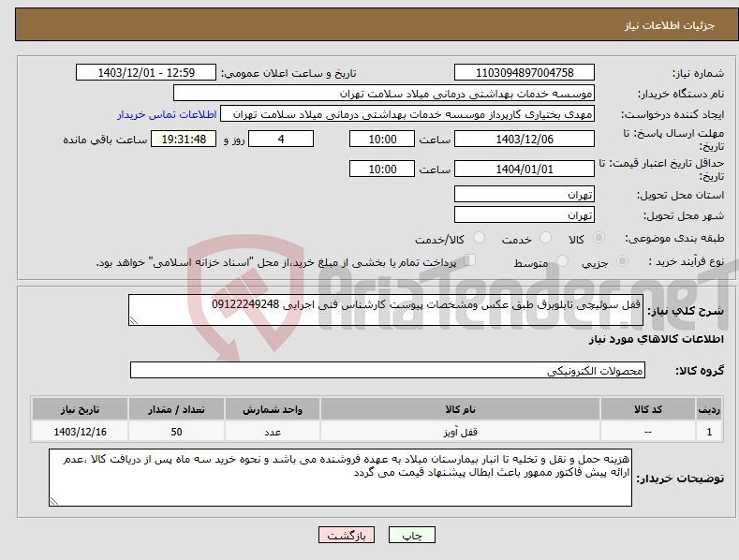Click the quantity cell showing 50
This screenshot has height=560, width=739.
tap(176, 432)
